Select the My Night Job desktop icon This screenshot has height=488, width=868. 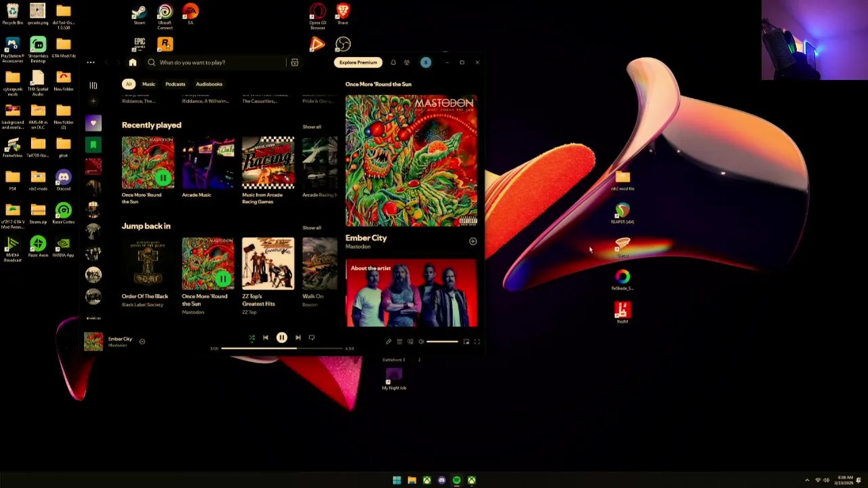[394, 378]
